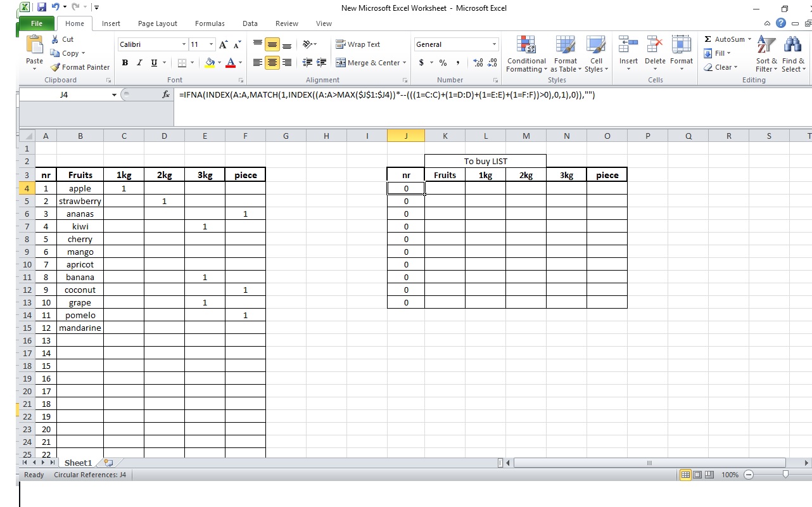Expand the font size dropdown
This screenshot has height=507, width=812.
[x=210, y=44]
